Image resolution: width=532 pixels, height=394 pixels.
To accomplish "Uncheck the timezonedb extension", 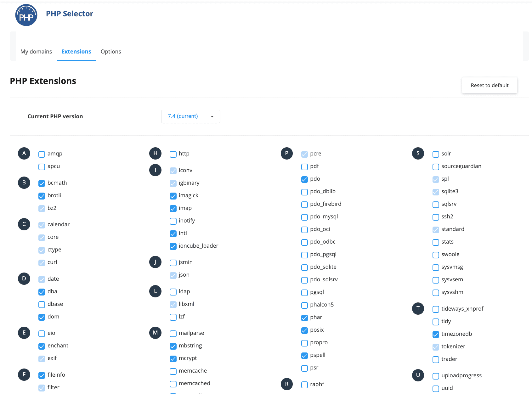I will click(x=436, y=335).
